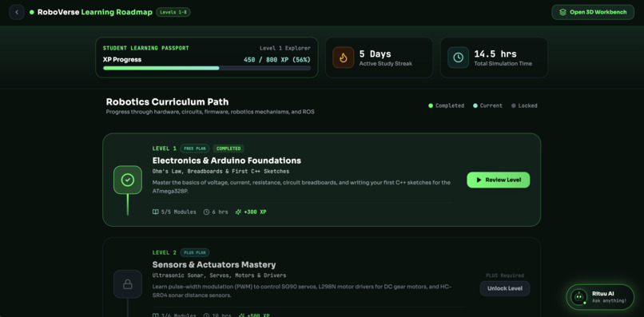
Task: Open the 3D Workbench
Action: coord(593,12)
